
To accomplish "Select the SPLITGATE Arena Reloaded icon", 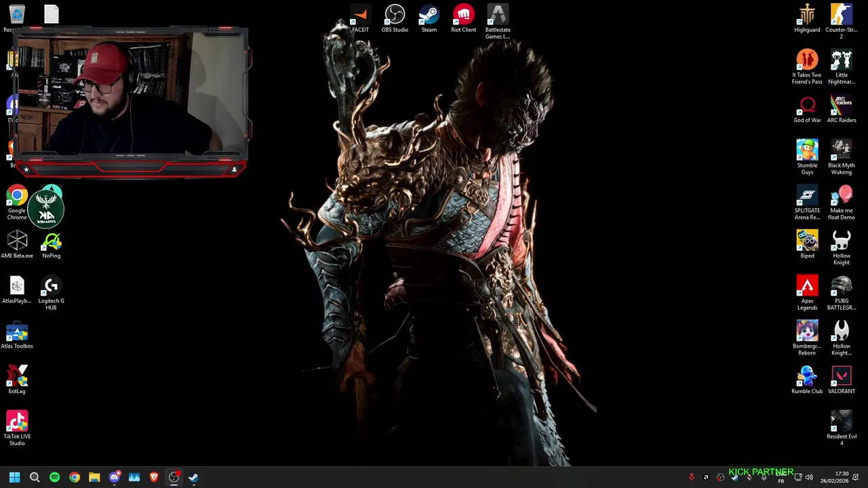I will coord(807,202).
